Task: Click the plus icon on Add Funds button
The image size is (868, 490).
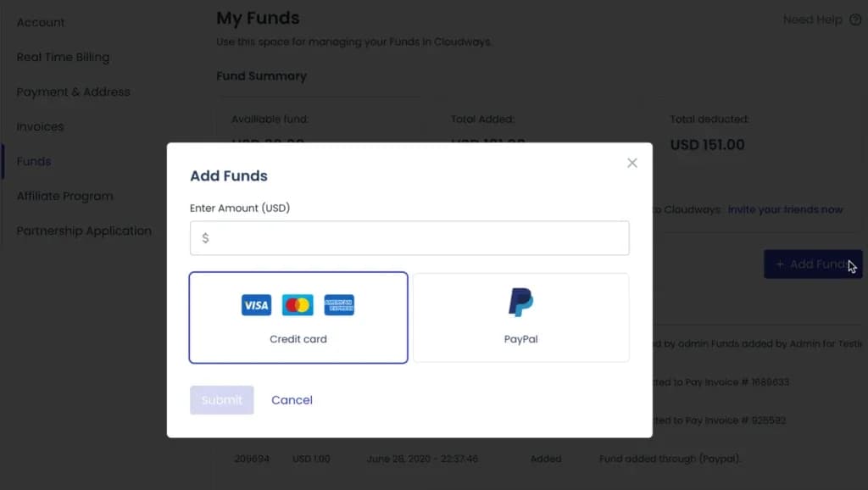Action: tap(779, 264)
